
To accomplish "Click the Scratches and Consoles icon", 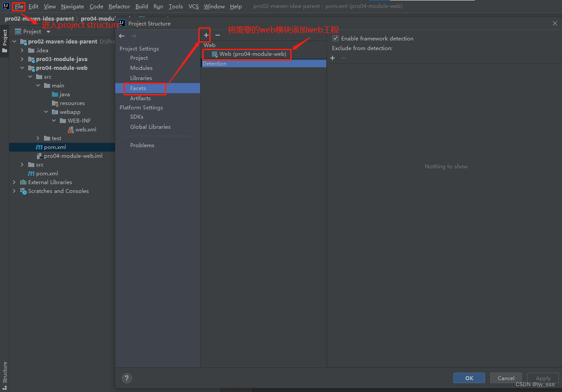I will [23, 191].
